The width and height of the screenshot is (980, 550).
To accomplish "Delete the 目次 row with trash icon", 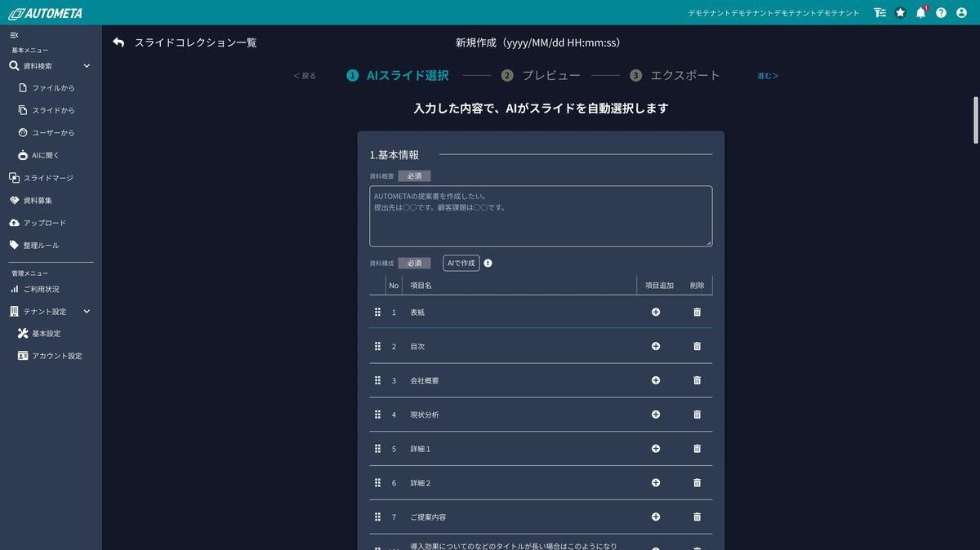I will [x=697, y=346].
